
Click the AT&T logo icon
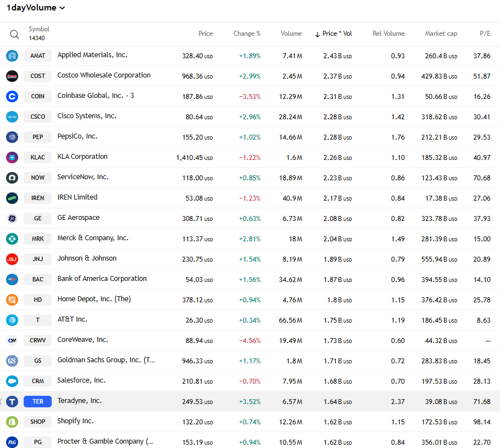12,320
